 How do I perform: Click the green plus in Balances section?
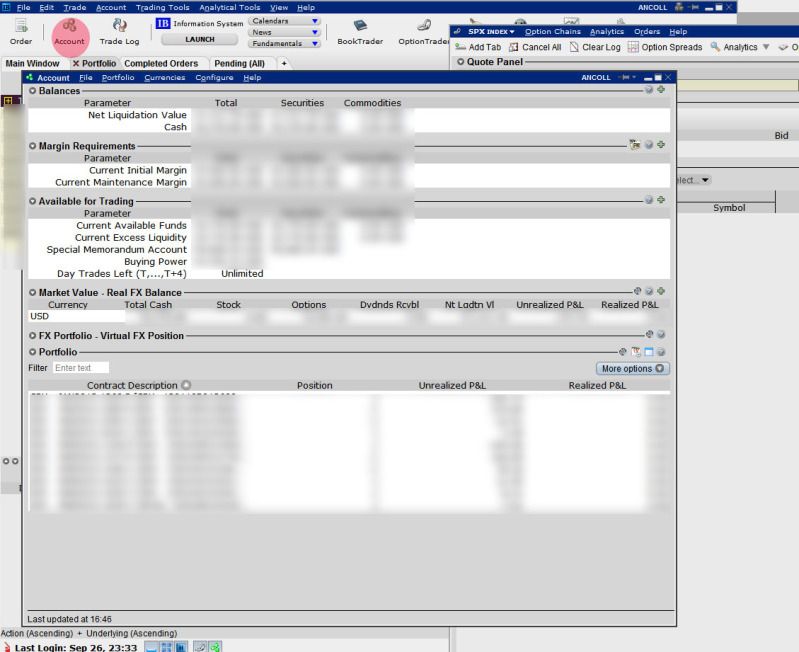coord(661,90)
